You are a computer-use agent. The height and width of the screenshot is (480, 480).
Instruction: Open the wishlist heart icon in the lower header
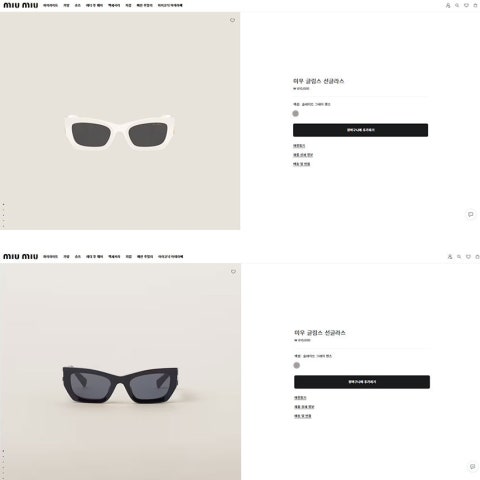[x=468, y=257]
